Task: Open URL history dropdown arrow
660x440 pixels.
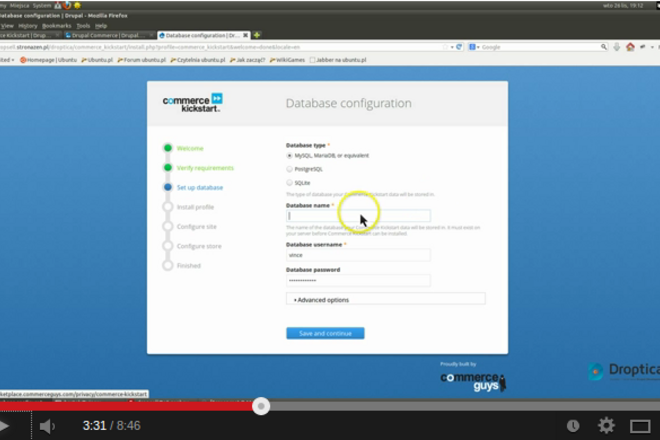Action: 452,47
